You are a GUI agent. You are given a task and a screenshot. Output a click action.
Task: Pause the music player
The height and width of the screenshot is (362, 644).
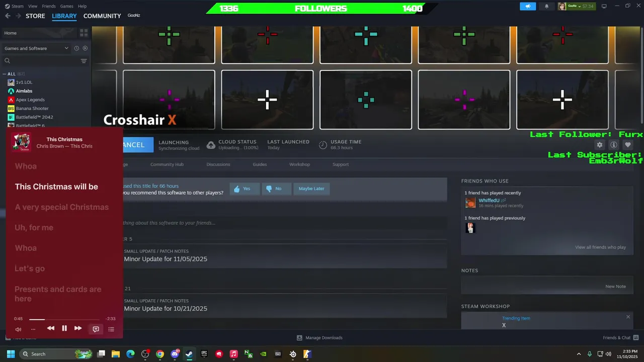[64, 328]
